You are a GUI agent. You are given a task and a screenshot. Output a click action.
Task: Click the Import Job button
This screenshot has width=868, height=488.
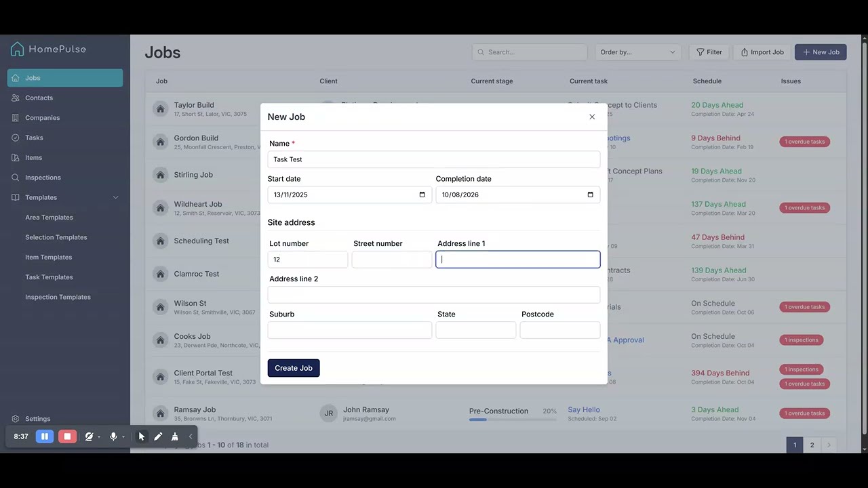(x=762, y=52)
